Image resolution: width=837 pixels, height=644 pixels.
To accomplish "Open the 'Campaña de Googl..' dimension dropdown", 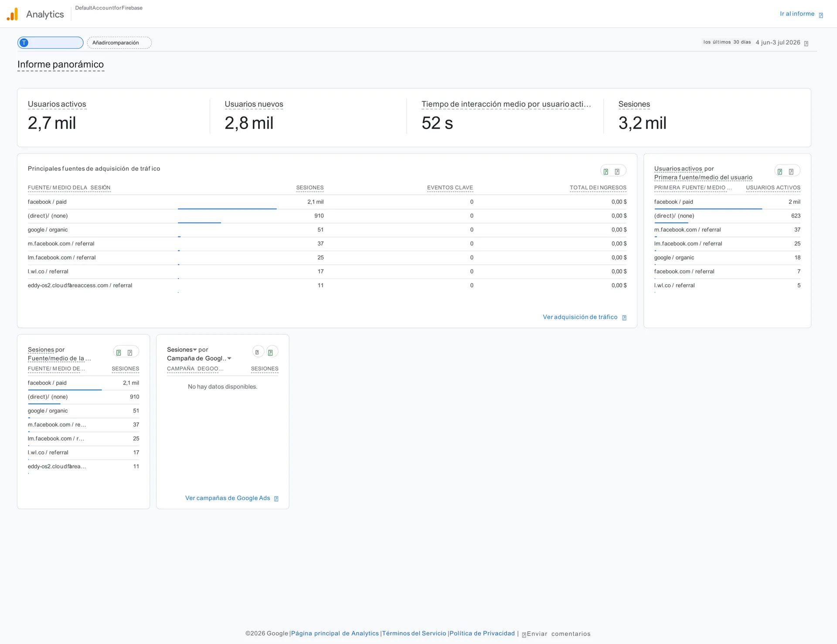I will pos(199,358).
